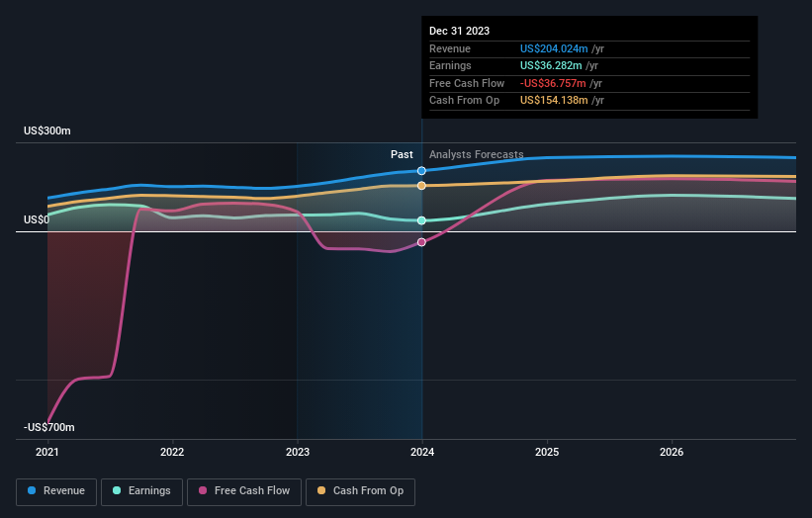Screen dimensions: 812x518
Task: Click the US$300m y-axis label
Action: pyautogui.click(x=47, y=130)
